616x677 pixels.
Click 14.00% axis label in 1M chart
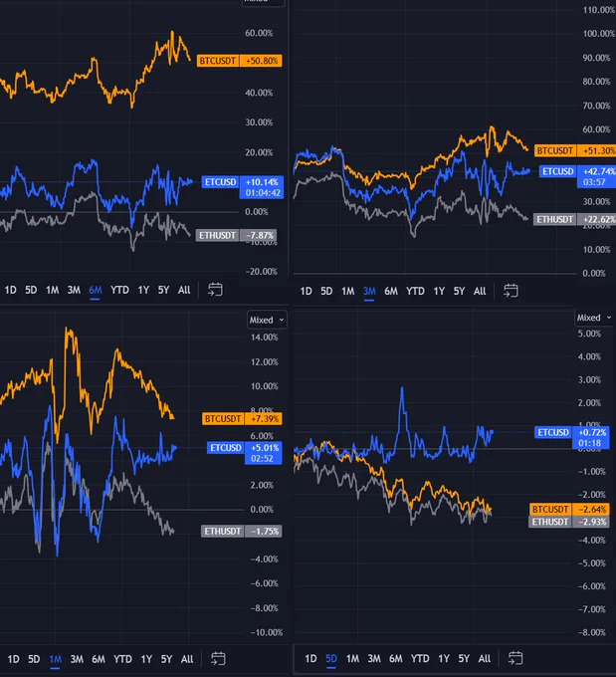(264, 338)
